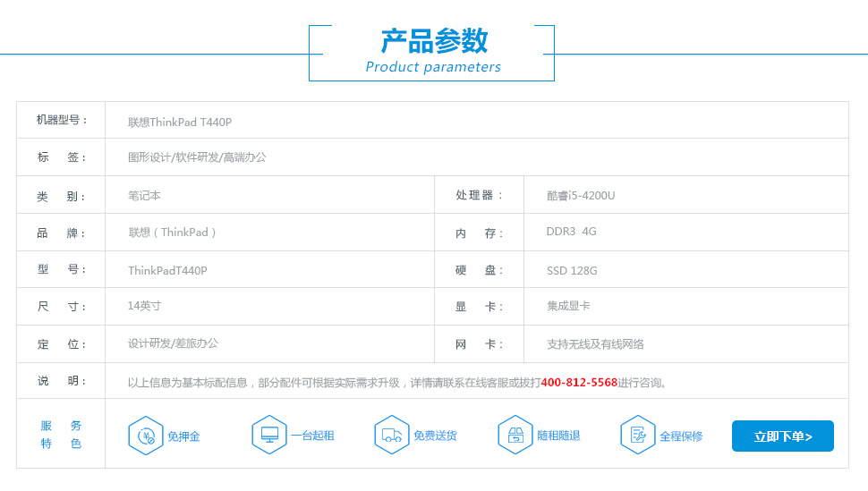This screenshot has height=491, width=868.
Task: Click the disk value SSD 128G
Action: [x=572, y=271]
